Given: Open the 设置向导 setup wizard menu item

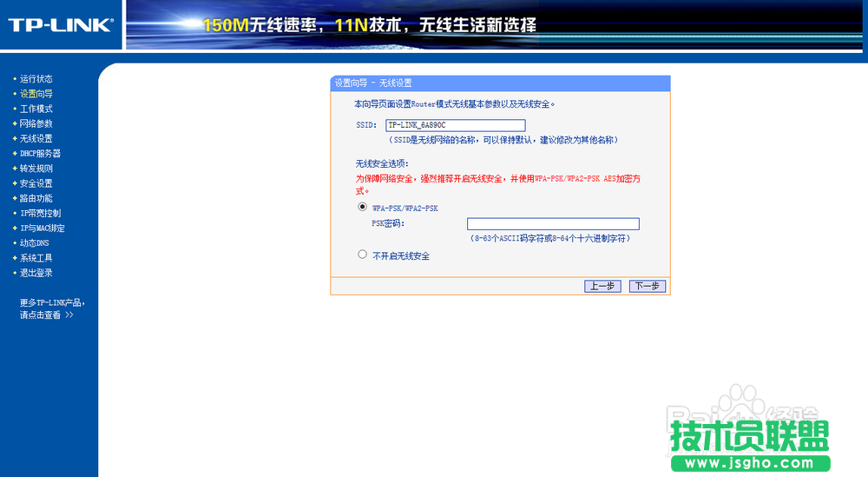Looking at the screenshot, I should (36, 94).
